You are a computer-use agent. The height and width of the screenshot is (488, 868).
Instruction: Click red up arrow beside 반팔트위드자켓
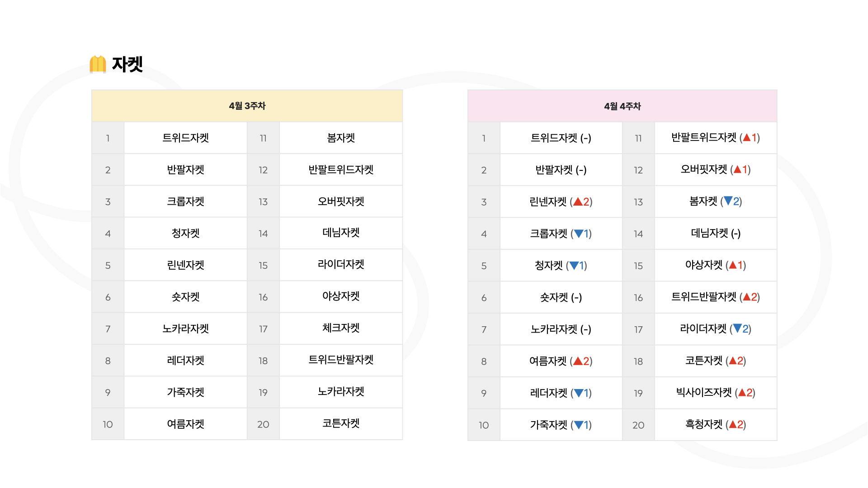click(746, 138)
